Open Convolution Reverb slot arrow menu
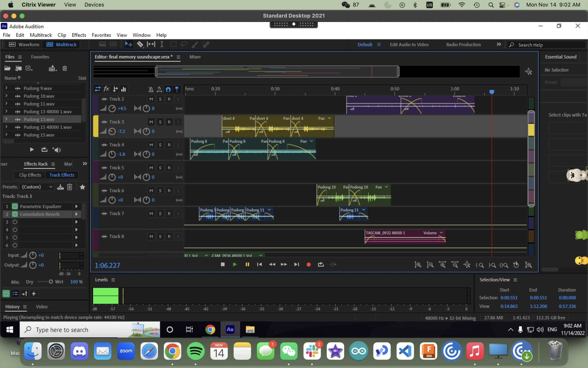 (x=76, y=214)
